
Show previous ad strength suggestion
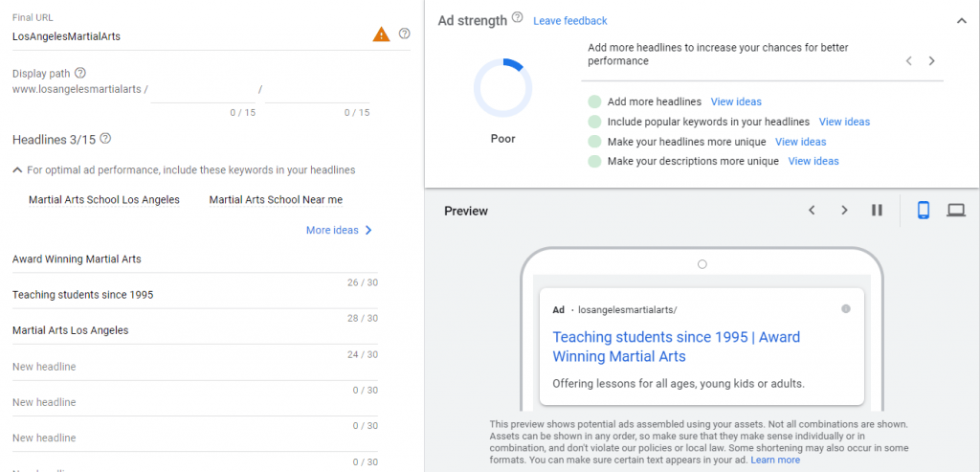pyautogui.click(x=909, y=61)
